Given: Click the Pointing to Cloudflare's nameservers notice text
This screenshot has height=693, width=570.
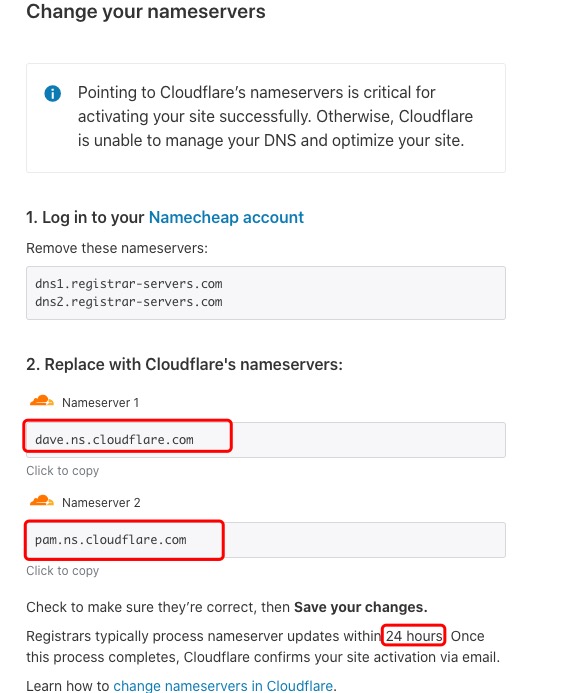Looking at the screenshot, I should [x=275, y=116].
